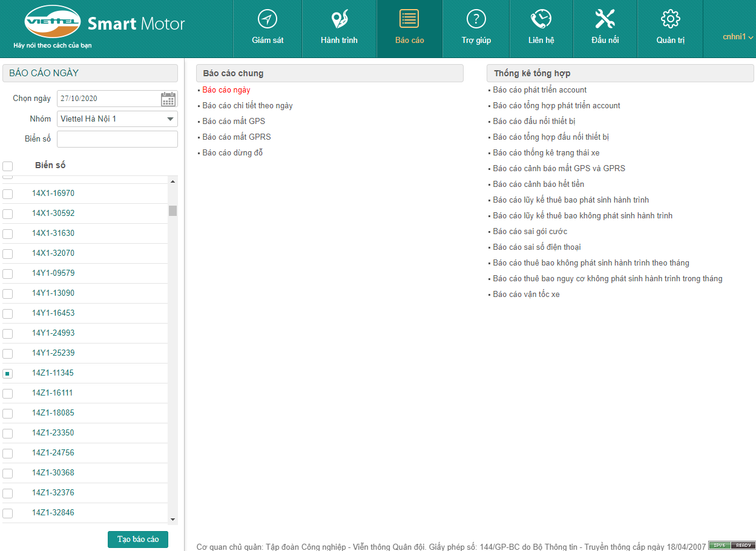
Task: Click the Báo cáo list icon
Action: (409, 19)
